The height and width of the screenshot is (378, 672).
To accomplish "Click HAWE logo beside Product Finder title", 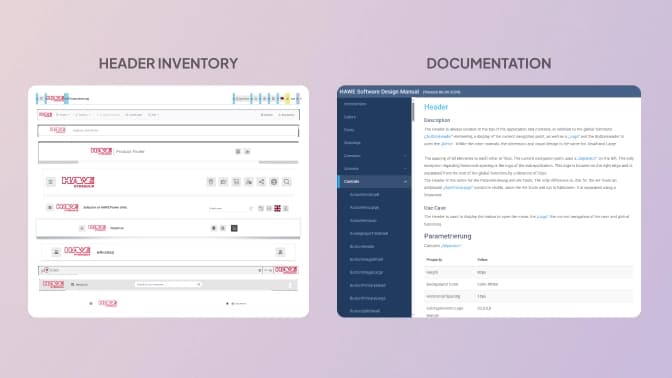I will 101,151.
